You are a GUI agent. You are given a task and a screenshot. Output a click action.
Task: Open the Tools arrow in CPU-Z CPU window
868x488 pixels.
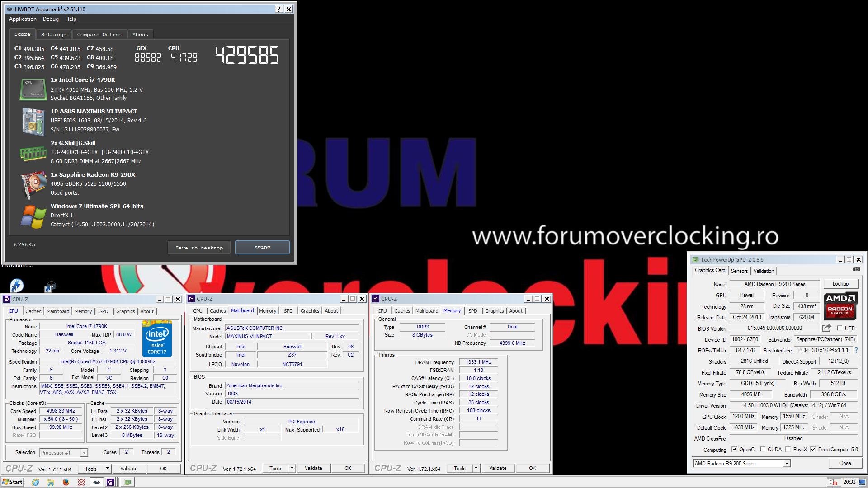[x=107, y=469]
